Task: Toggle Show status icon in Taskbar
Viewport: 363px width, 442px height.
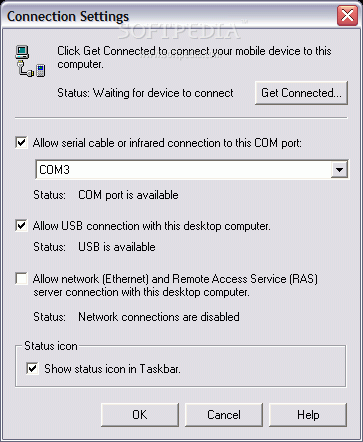Action: coord(32,368)
